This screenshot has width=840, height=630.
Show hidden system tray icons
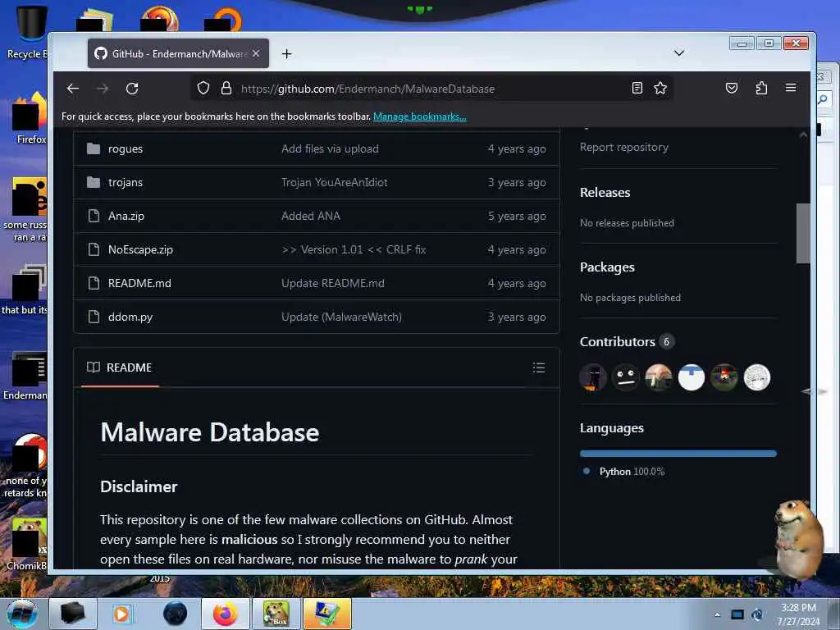(718, 615)
